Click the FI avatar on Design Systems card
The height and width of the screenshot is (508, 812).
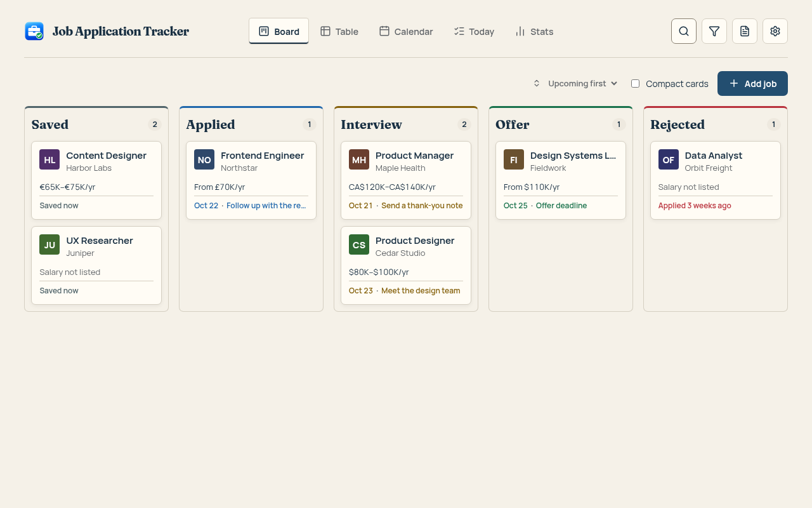pyautogui.click(x=514, y=159)
